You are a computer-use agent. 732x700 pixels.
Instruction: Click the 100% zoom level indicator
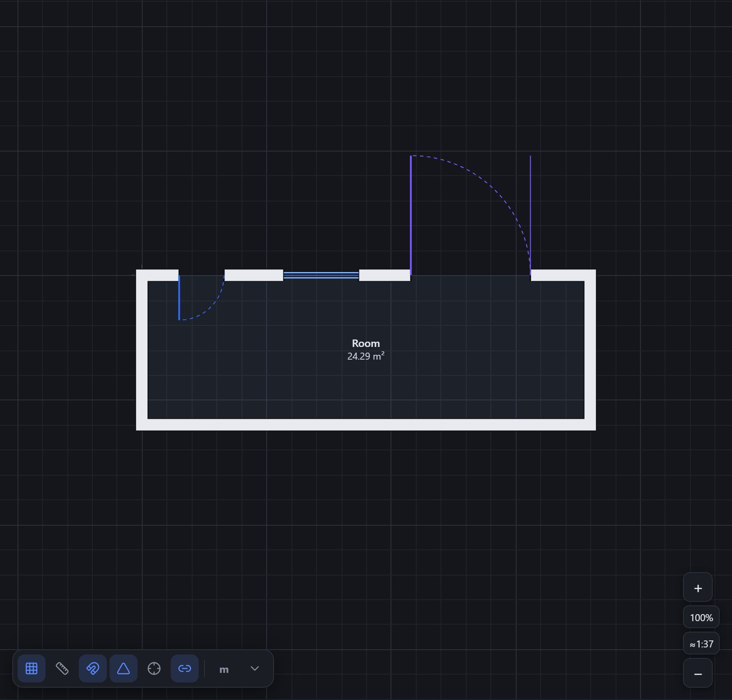(x=701, y=617)
